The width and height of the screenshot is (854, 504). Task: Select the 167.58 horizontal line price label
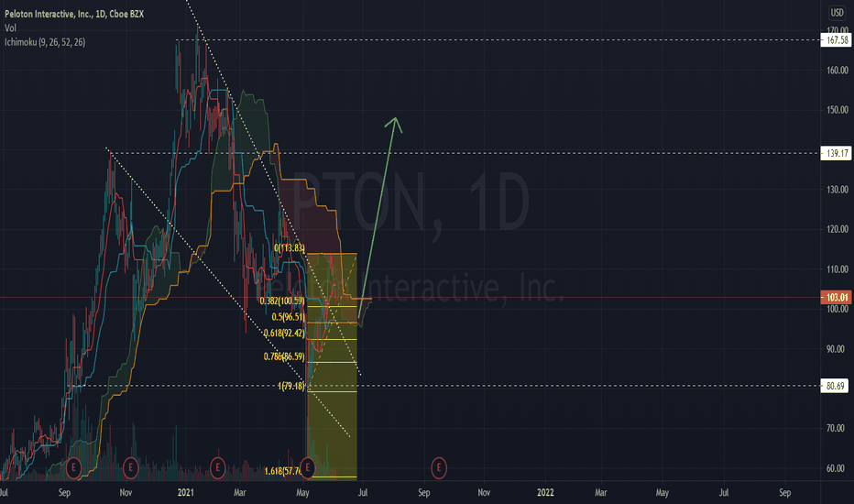(836, 39)
